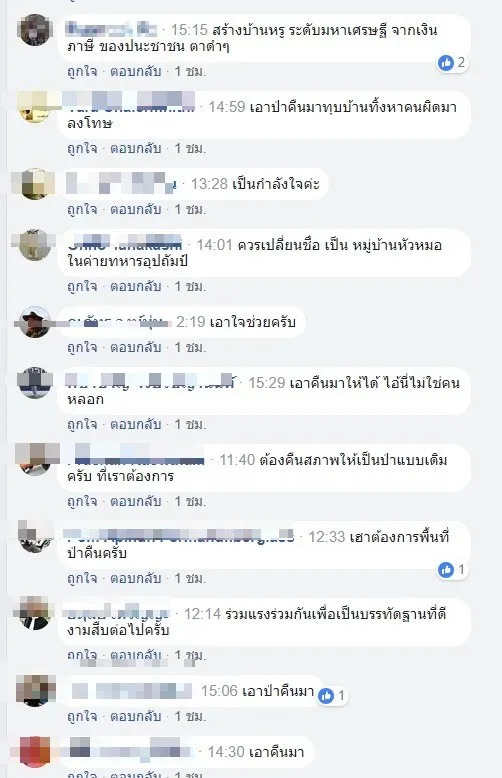Open avatar of 15:06 commenter
Image resolution: width=502 pixels, height=778 pixels.
pos(35,690)
